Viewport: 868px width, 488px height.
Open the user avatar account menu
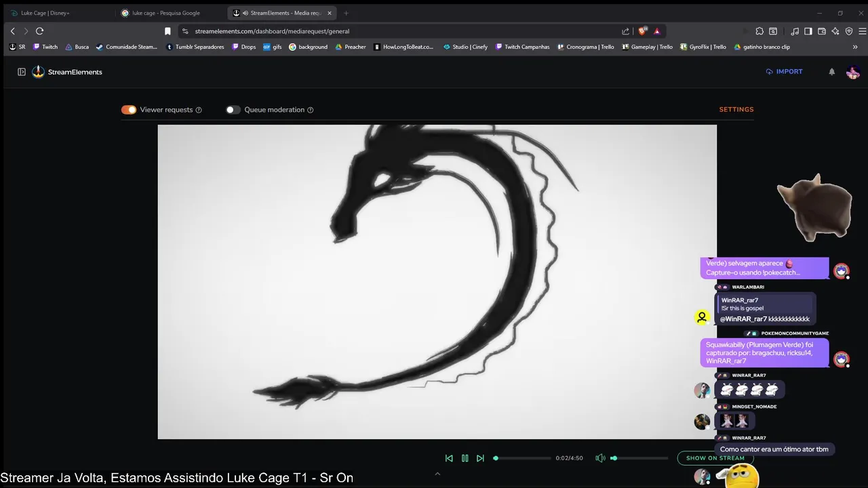(x=853, y=72)
